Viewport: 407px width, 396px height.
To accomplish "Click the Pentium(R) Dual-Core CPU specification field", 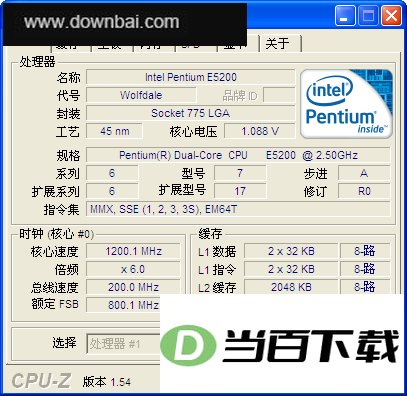I will [238, 155].
